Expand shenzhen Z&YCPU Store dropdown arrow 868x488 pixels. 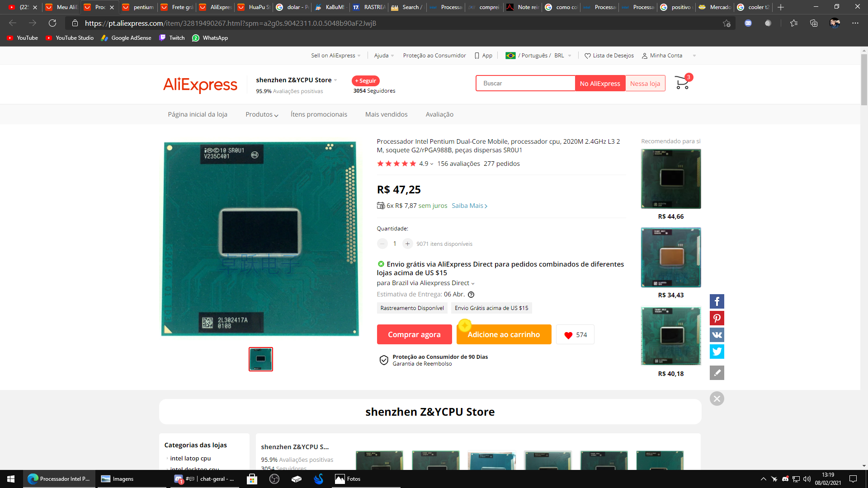pos(335,80)
